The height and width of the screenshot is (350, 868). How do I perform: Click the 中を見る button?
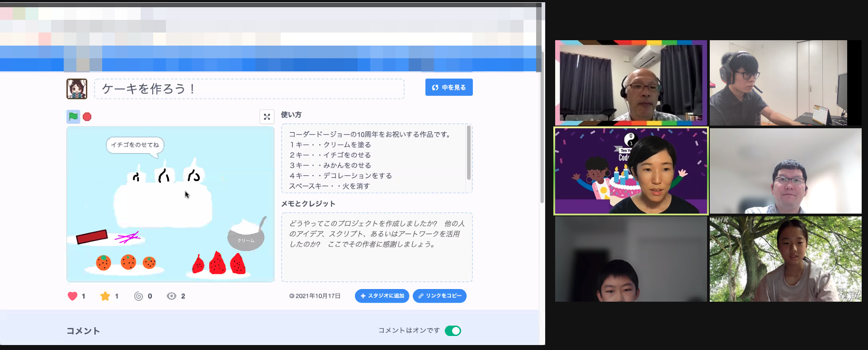[449, 87]
